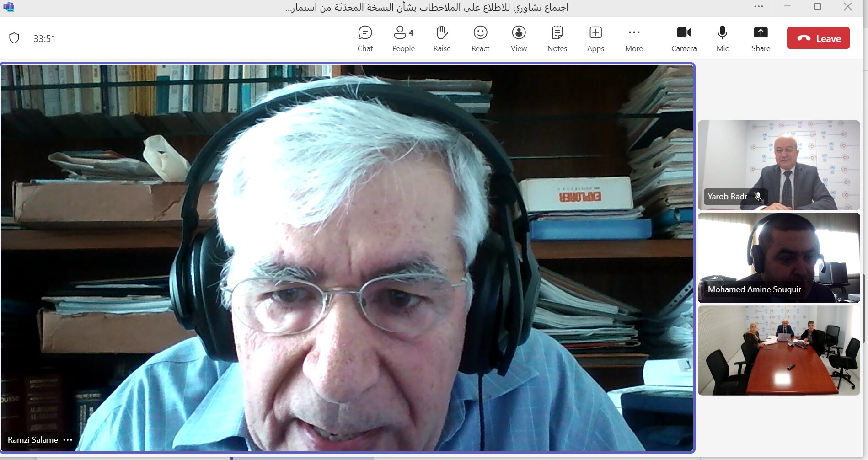Image resolution: width=868 pixels, height=460 pixels.
Task: Click the shield meeting security icon
Action: [14, 38]
